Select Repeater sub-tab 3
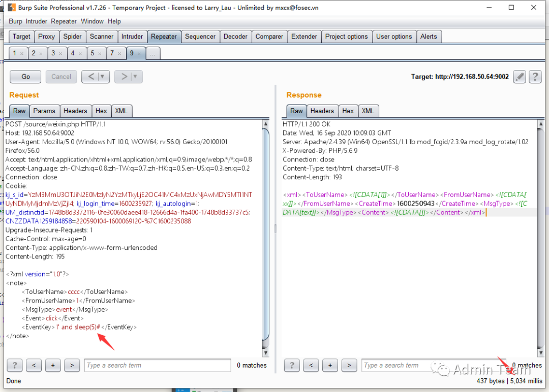549x392 pixels. tap(53, 53)
